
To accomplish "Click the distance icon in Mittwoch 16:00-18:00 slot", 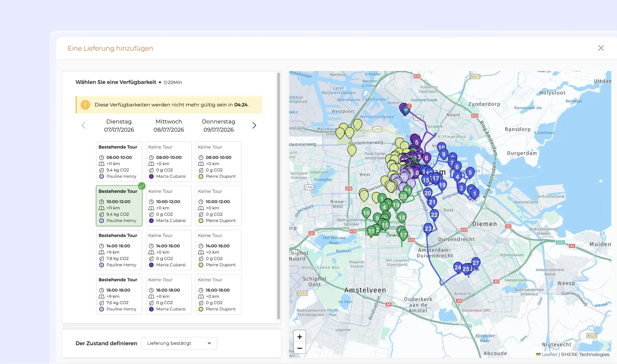I will (x=151, y=297).
